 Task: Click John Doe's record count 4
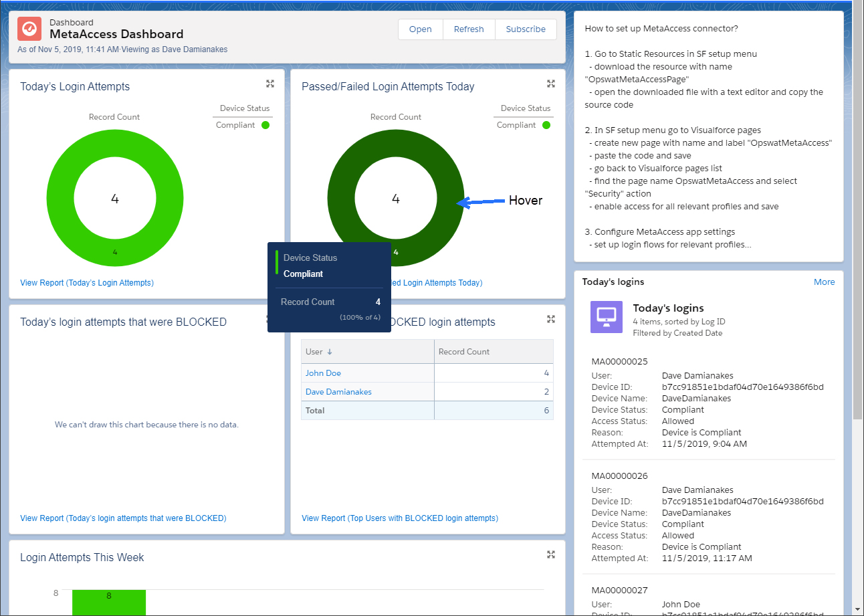[x=546, y=373]
